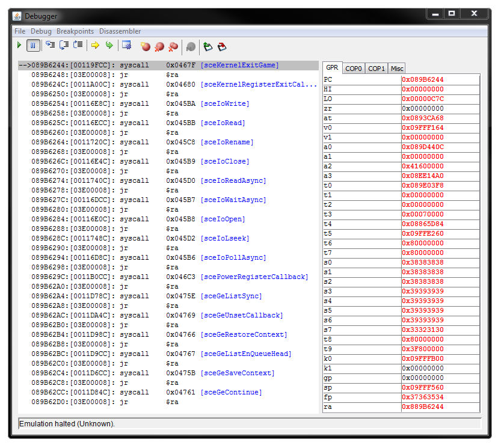Viewport: 504px width, 448px height.
Task: Click the t0 register value 0x089E03F8
Action: [440, 186]
